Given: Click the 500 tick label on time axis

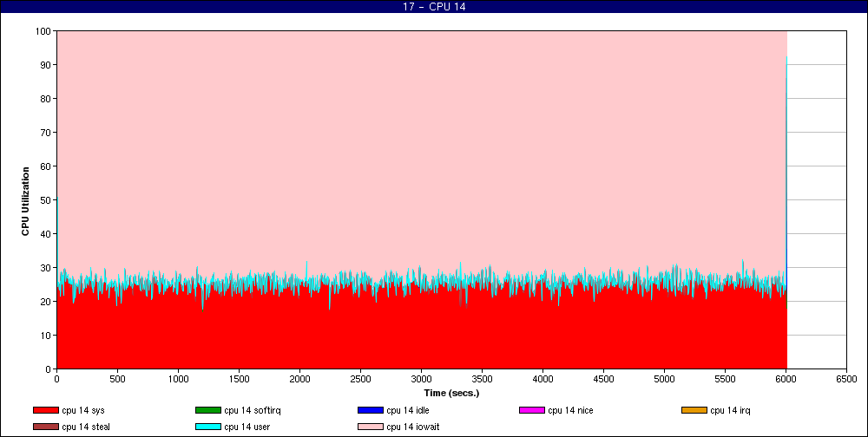Looking at the screenshot, I should point(117,380).
